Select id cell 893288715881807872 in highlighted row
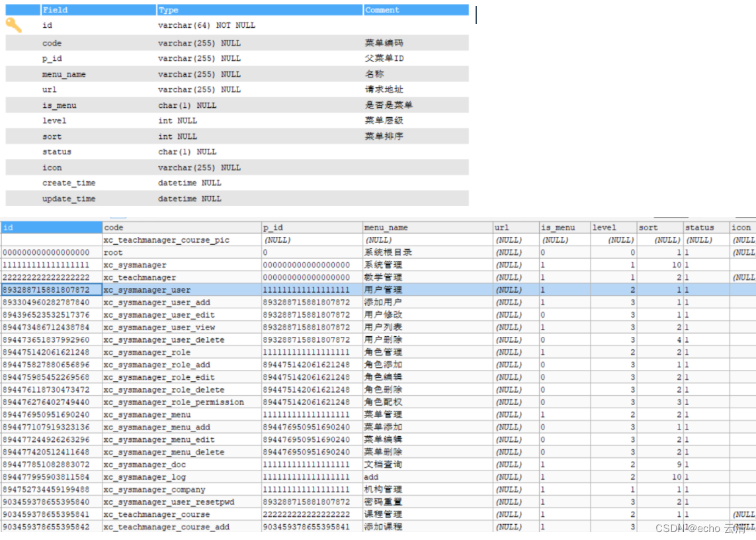 (51, 290)
